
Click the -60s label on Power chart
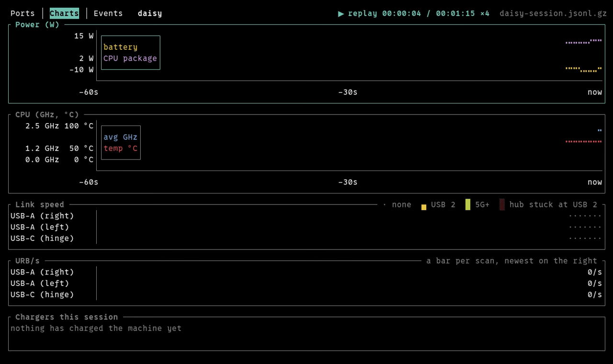coord(89,92)
